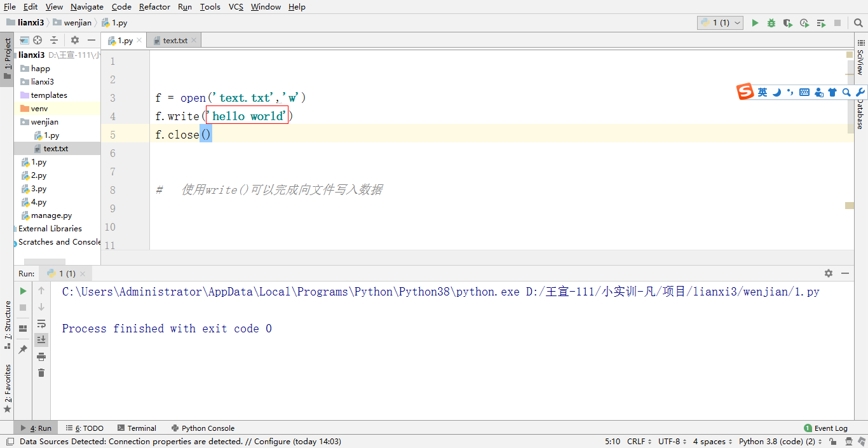Open the 2: Favorites side tool window
The width and height of the screenshot is (868, 448).
7,388
